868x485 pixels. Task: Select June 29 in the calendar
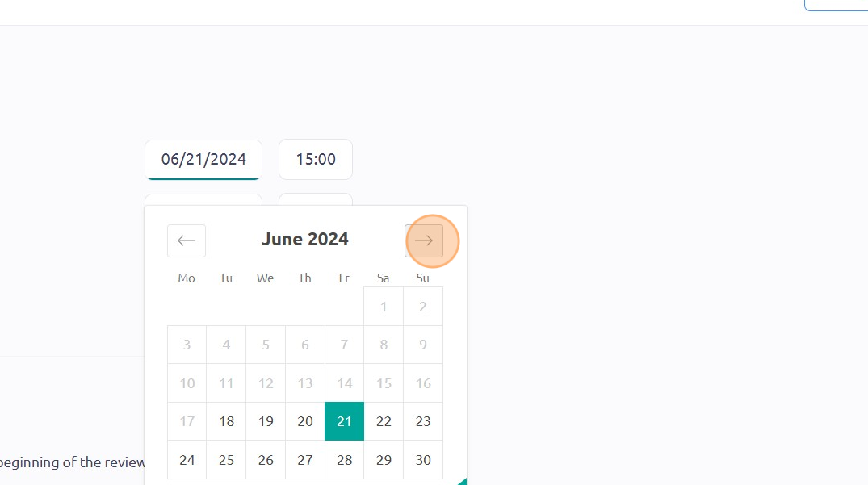pyautogui.click(x=384, y=459)
